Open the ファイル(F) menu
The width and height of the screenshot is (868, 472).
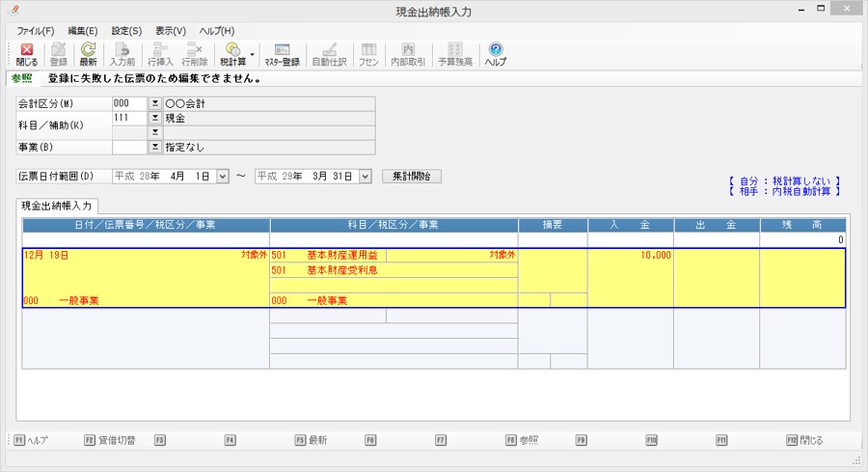[x=36, y=31]
